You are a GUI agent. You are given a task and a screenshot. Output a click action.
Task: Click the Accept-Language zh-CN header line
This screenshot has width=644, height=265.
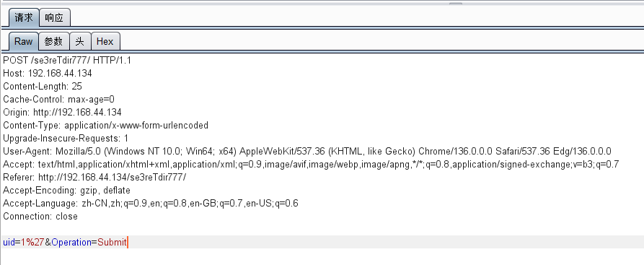[151, 204]
